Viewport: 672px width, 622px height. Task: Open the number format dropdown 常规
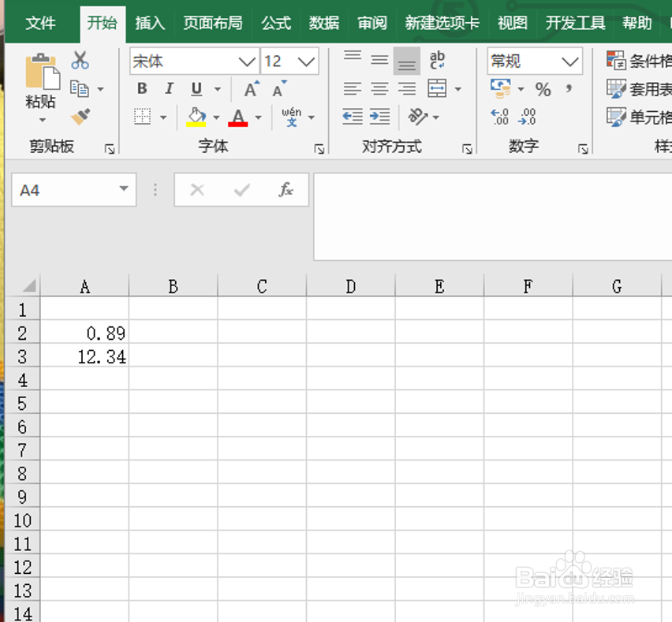point(569,61)
